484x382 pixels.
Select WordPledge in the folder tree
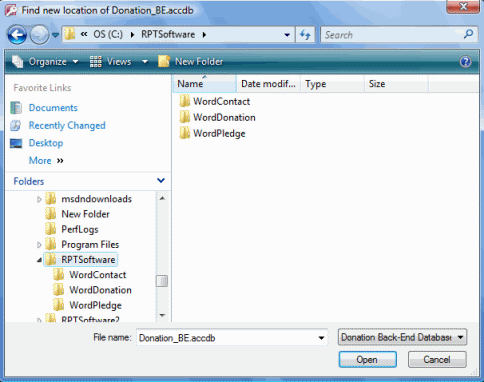coord(95,305)
